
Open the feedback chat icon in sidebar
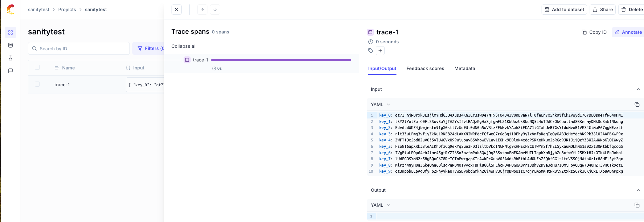coord(10,71)
